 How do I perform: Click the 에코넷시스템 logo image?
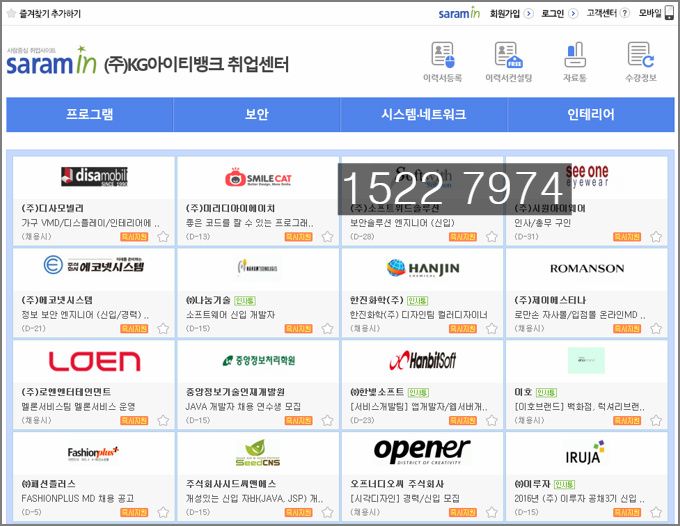tap(94, 265)
